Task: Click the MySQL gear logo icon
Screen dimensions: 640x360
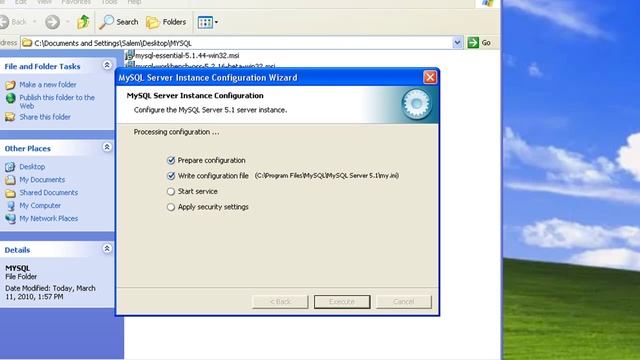Action: pos(416,104)
